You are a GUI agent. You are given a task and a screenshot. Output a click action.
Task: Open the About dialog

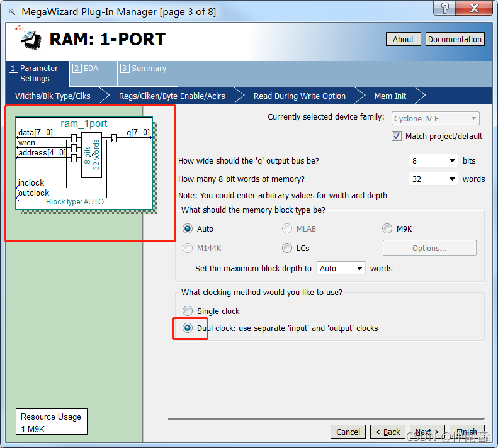click(x=404, y=40)
